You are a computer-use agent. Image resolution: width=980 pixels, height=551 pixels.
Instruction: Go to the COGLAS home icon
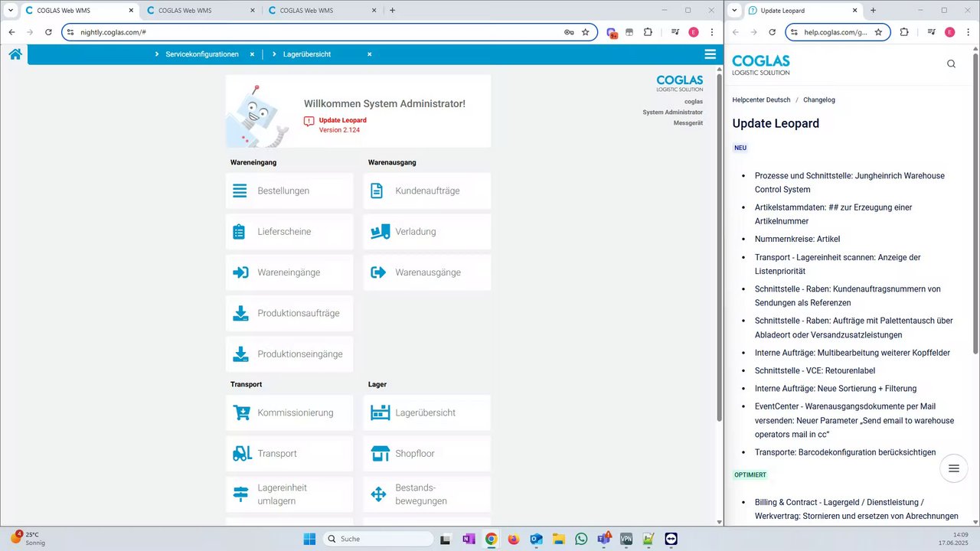tap(15, 54)
